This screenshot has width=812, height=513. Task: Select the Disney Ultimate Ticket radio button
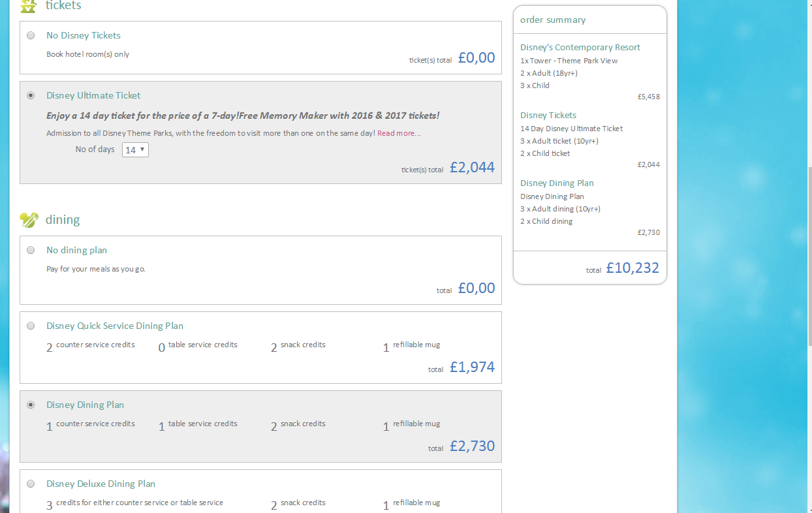point(31,95)
